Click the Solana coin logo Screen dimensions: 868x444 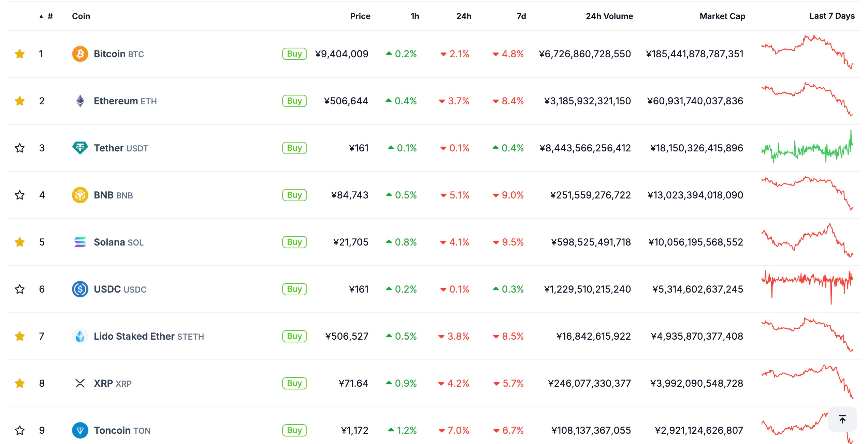point(80,242)
